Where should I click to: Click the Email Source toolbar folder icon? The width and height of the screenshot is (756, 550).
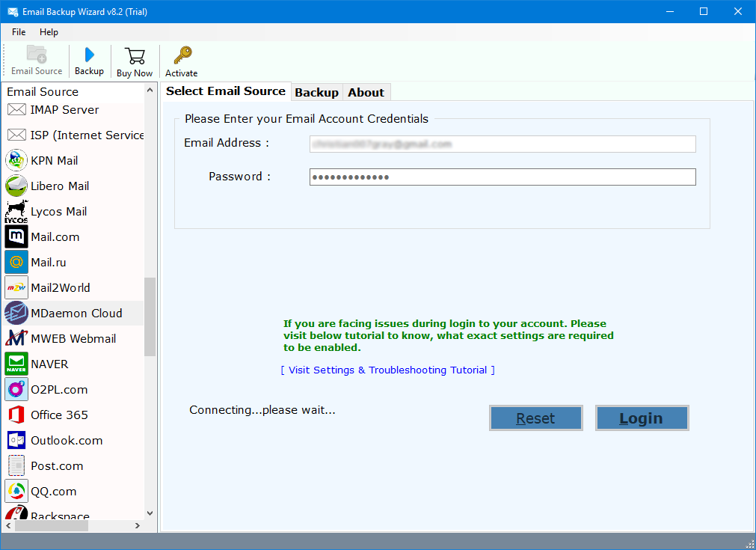pyautogui.click(x=37, y=54)
